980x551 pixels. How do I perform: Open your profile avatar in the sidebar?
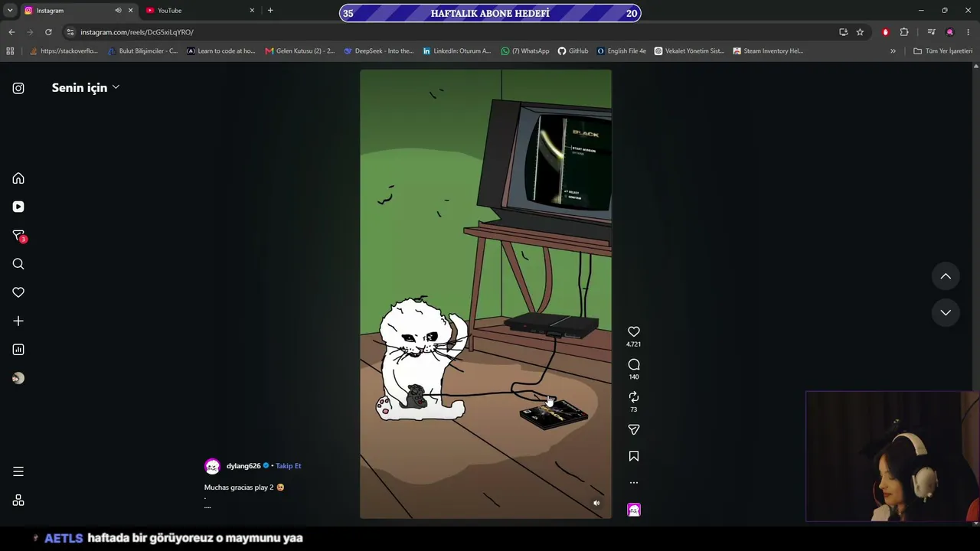coord(18,378)
